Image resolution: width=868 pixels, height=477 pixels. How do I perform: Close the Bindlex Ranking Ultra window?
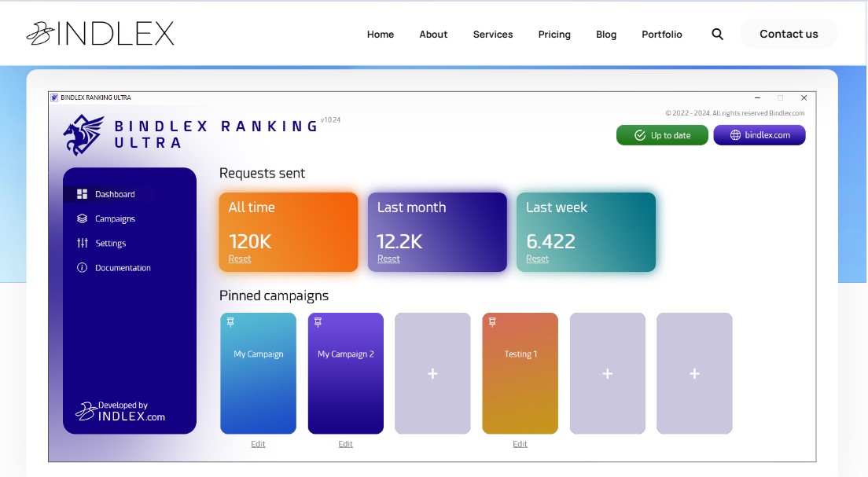tap(804, 98)
